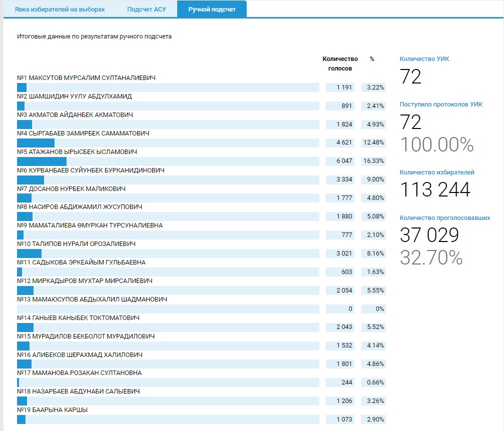Click vote count 6 047 cell
This screenshot has height=431, width=504.
pos(340,161)
